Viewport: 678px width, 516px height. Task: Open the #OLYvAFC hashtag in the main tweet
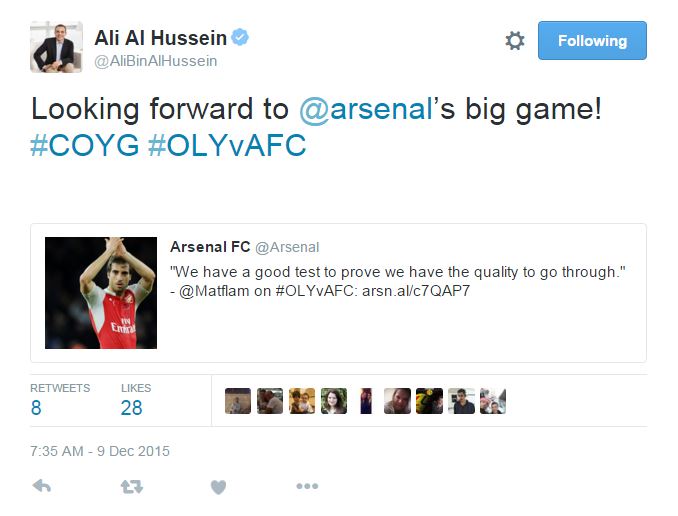(x=227, y=145)
